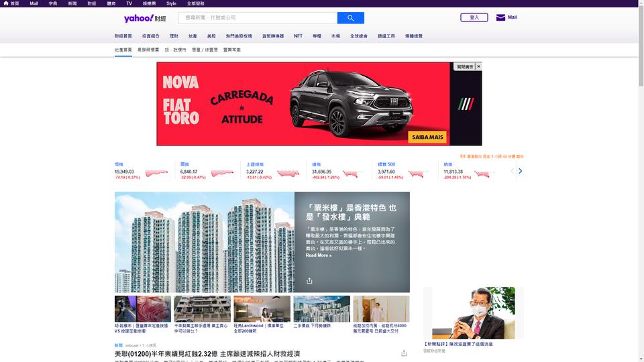Select the 投資組合 navigation tab
The image size is (644, 362).
pos(151,36)
